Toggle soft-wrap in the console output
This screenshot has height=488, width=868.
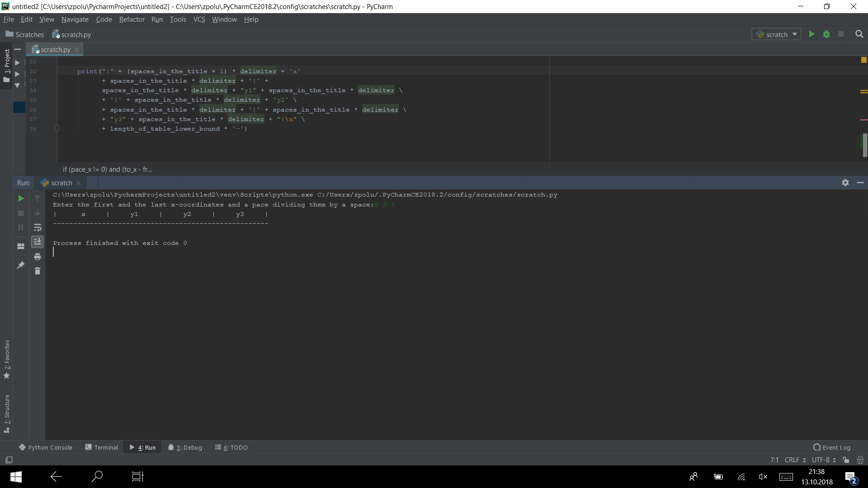pos(38,228)
